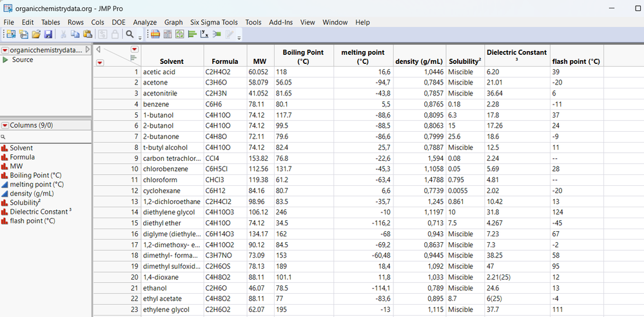Click modeling type icon for melting point
The width and height of the screenshot is (644, 317).
point(5,184)
